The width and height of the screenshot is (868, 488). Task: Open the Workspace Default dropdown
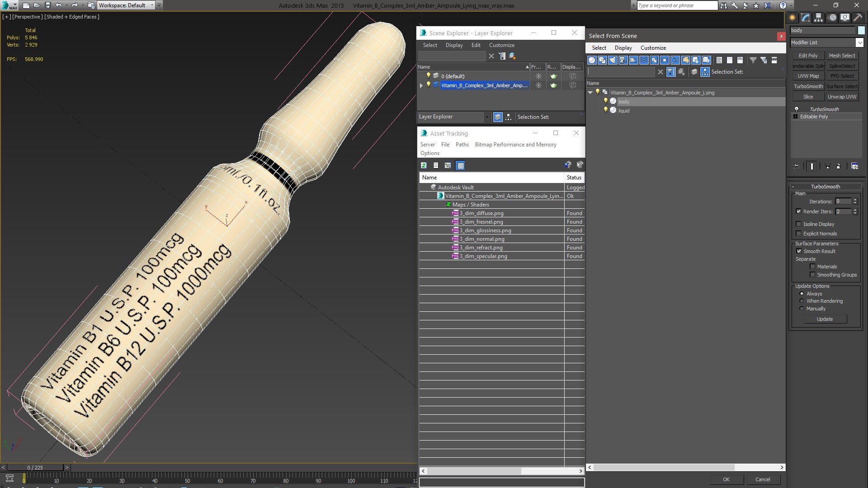[127, 5]
